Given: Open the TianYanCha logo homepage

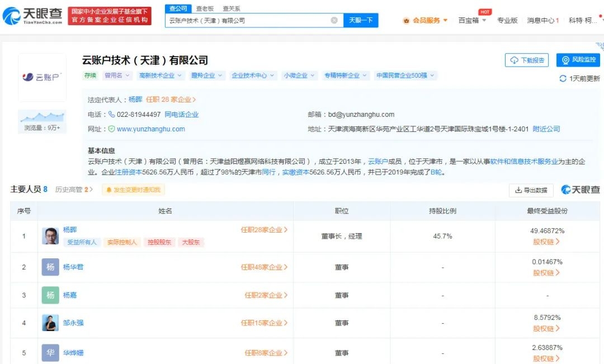Looking at the screenshot, I should 32,16.
